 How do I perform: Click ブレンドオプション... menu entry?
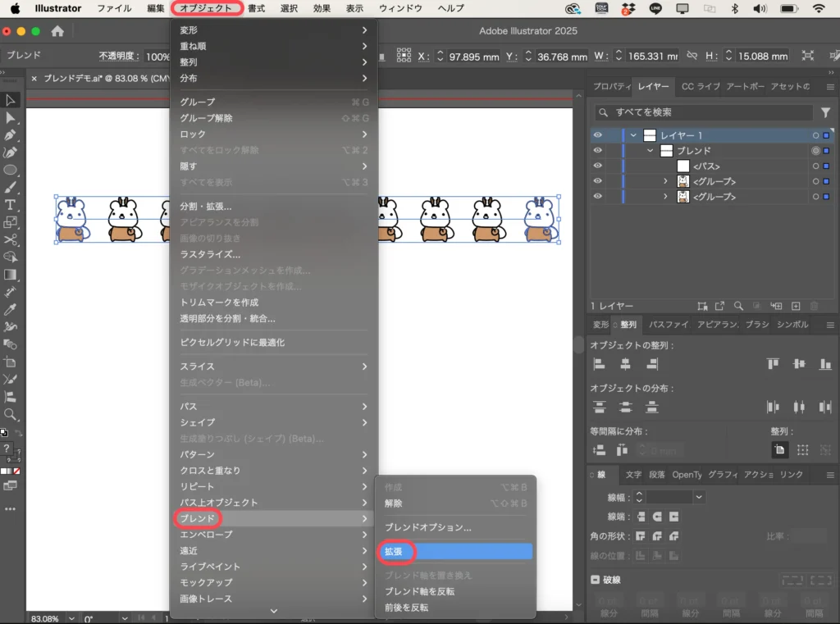tap(428, 527)
